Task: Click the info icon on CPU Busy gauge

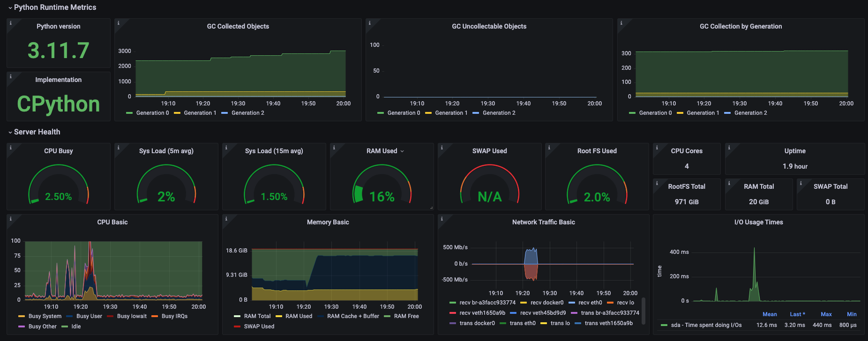Action: pos(11,148)
